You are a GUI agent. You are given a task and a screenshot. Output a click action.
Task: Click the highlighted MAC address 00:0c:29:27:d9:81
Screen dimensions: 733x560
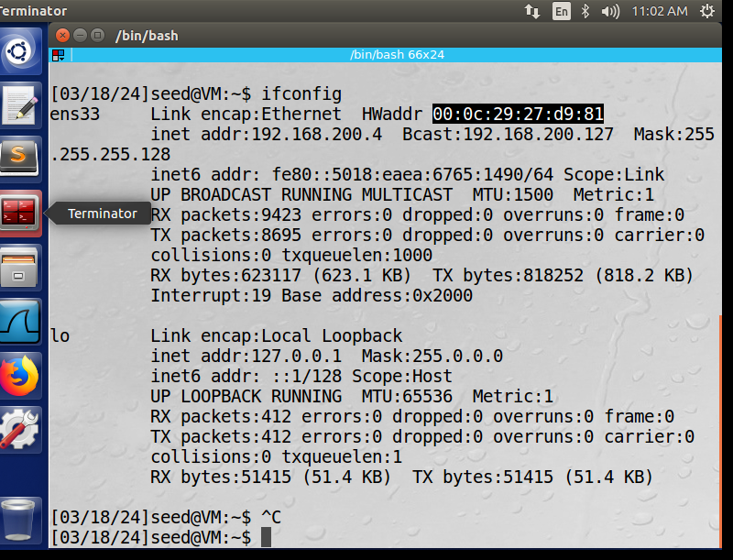[518, 114]
